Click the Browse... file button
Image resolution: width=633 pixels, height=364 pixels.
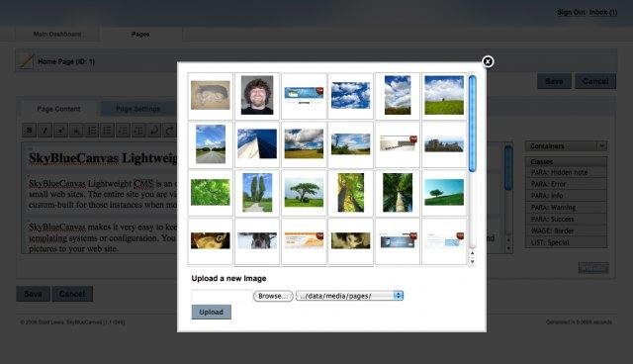point(273,296)
